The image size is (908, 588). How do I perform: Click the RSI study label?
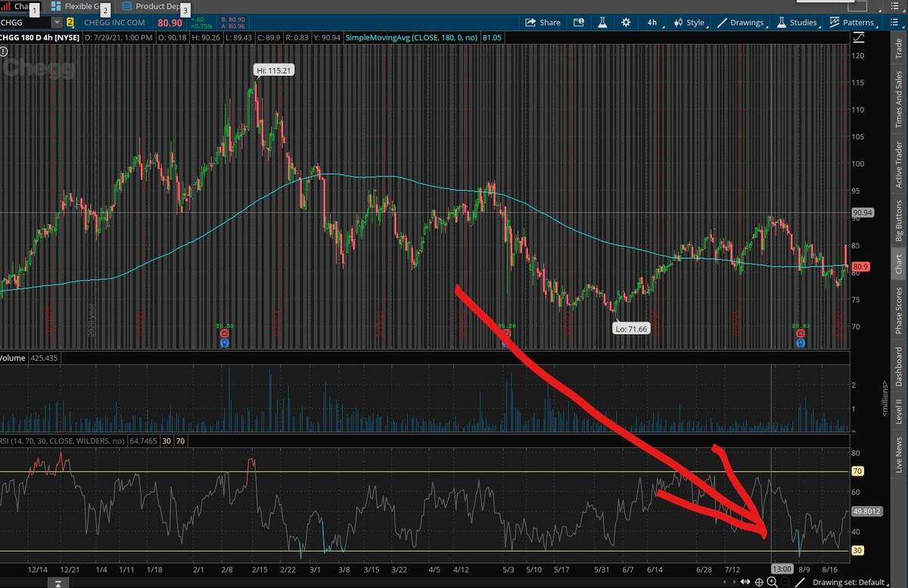[x=63, y=440]
